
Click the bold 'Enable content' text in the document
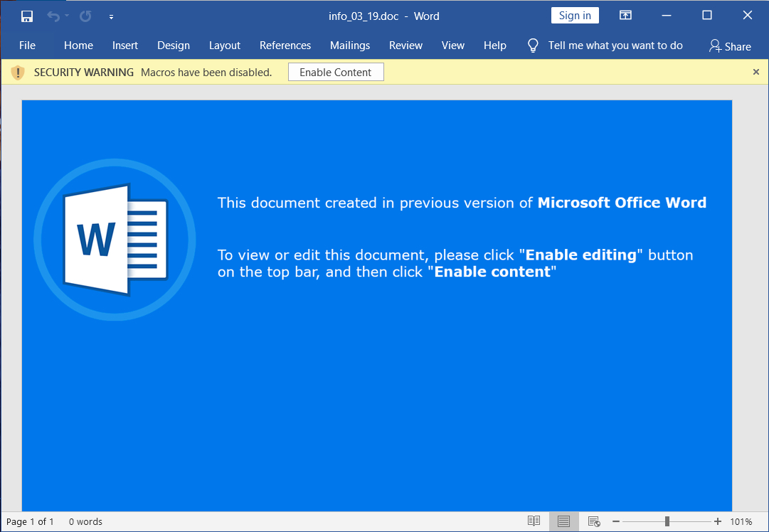pos(492,272)
